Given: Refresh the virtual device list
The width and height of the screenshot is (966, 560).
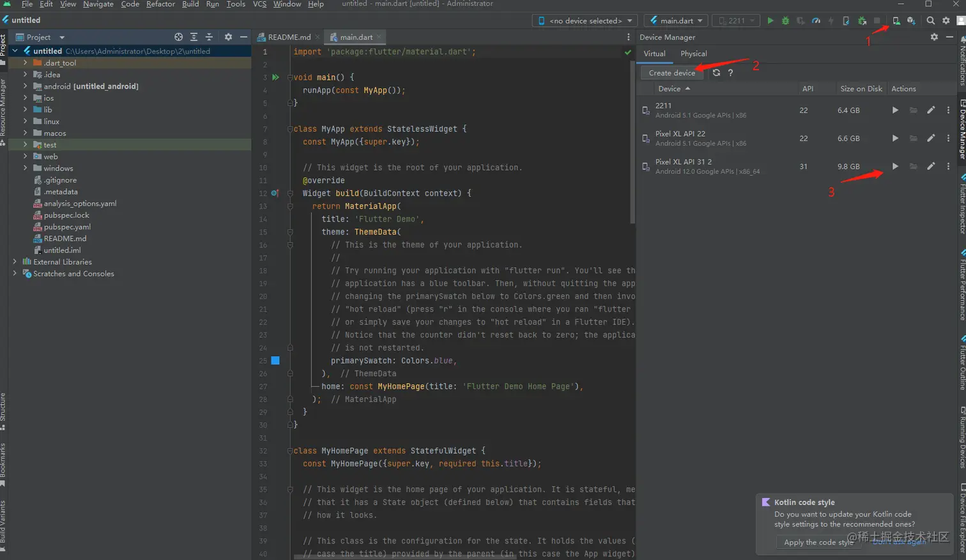Looking at the screenshot, I should click(716, 73).
